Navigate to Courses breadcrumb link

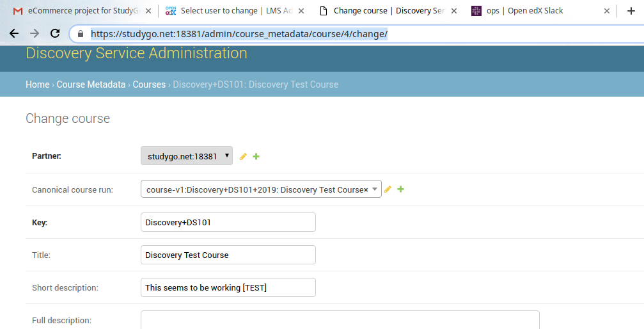tap(149, 84)
